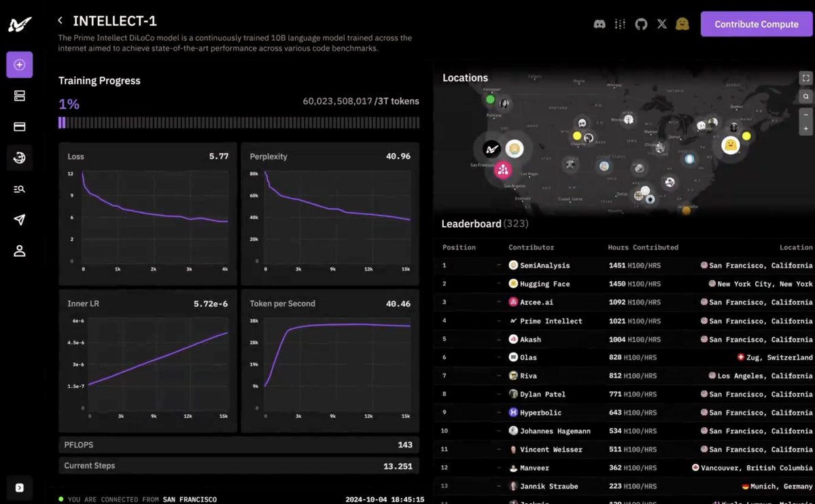Select the Vincent Weisser leaderboard entry
This screenshot has width=815, height=504.
(624, 450)
